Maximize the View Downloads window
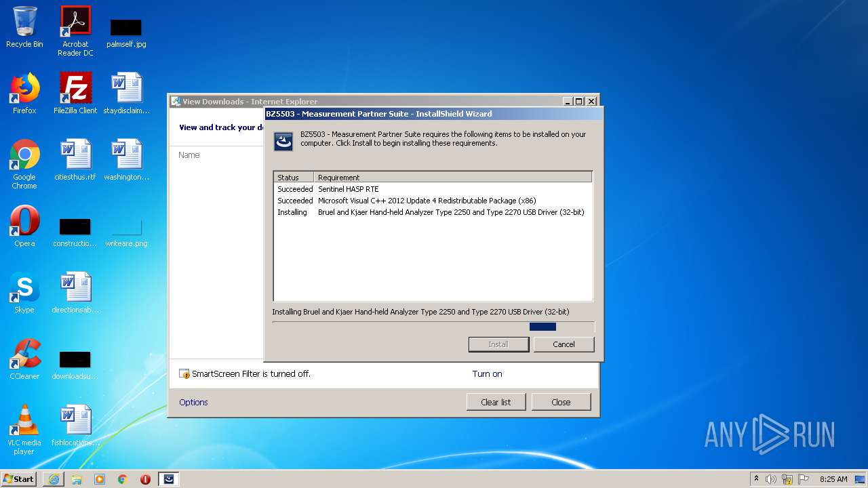Screen dimensions: 868x488 click(578, 102)
